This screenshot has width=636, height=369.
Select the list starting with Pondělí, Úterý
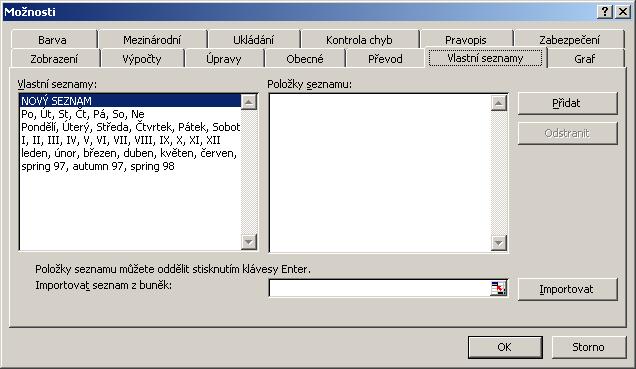click(130, 127)
